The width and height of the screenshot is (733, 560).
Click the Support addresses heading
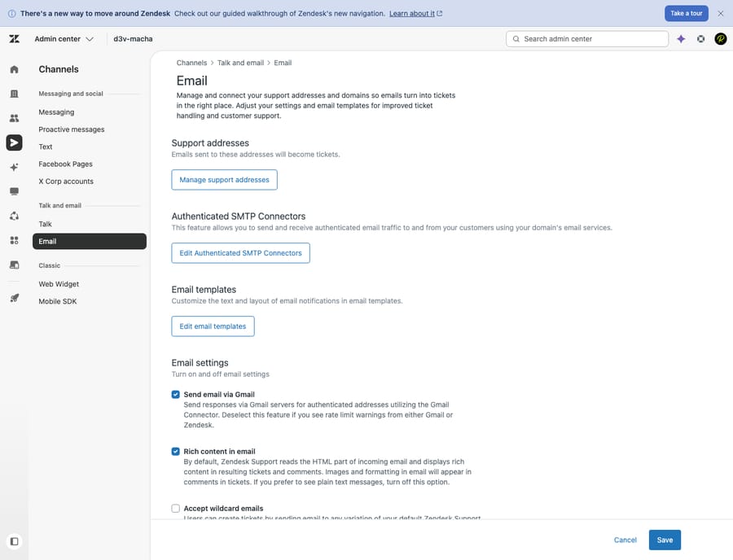tap(210, 143)
